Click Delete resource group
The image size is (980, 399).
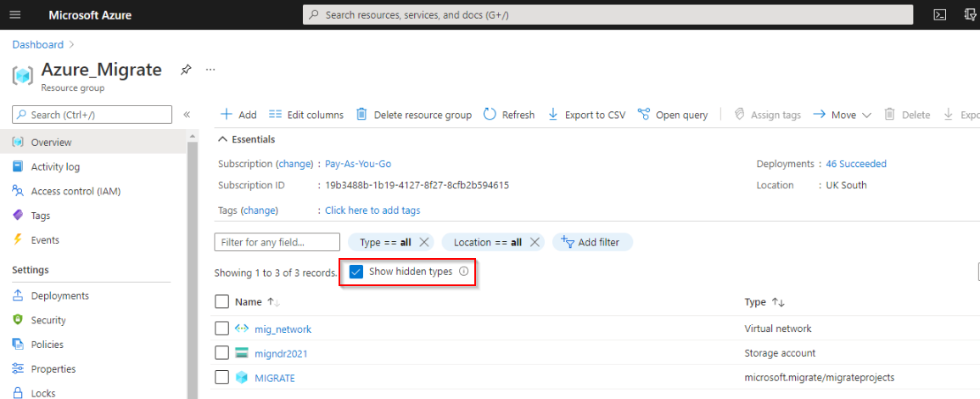[414, 115]
